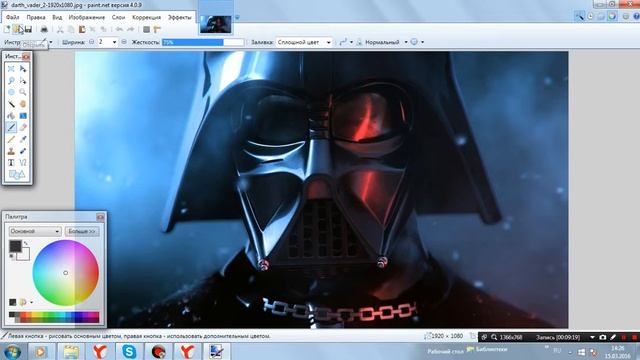This screenshot has height=360, width=640.
Task: Open the Коррекция menu
Action: [x=147, y=18]
